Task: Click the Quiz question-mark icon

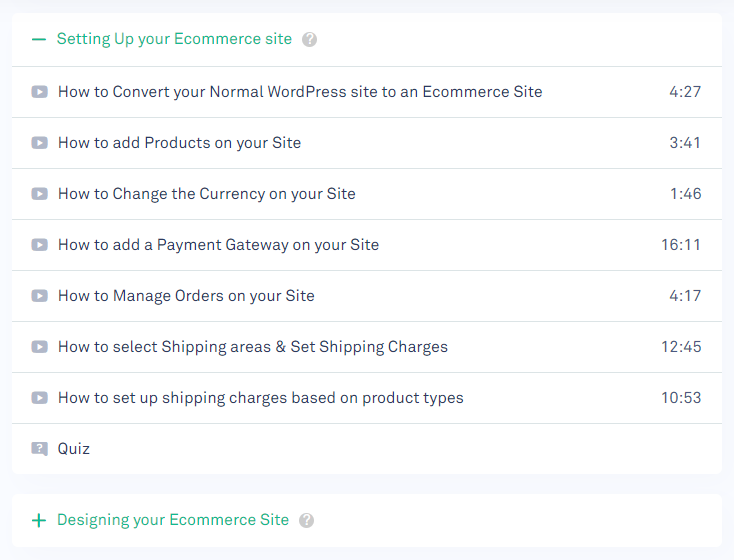Action: point(39,449)
